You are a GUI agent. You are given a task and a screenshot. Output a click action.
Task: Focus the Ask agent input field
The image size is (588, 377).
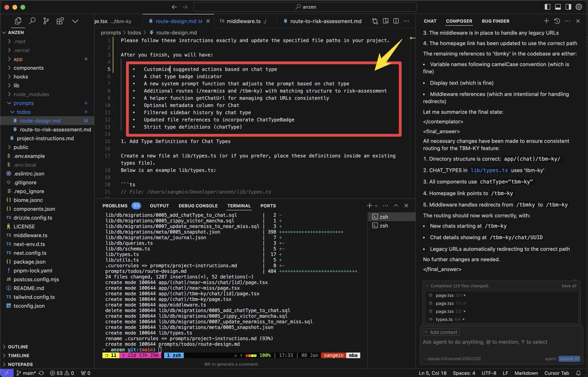(501, 342)
